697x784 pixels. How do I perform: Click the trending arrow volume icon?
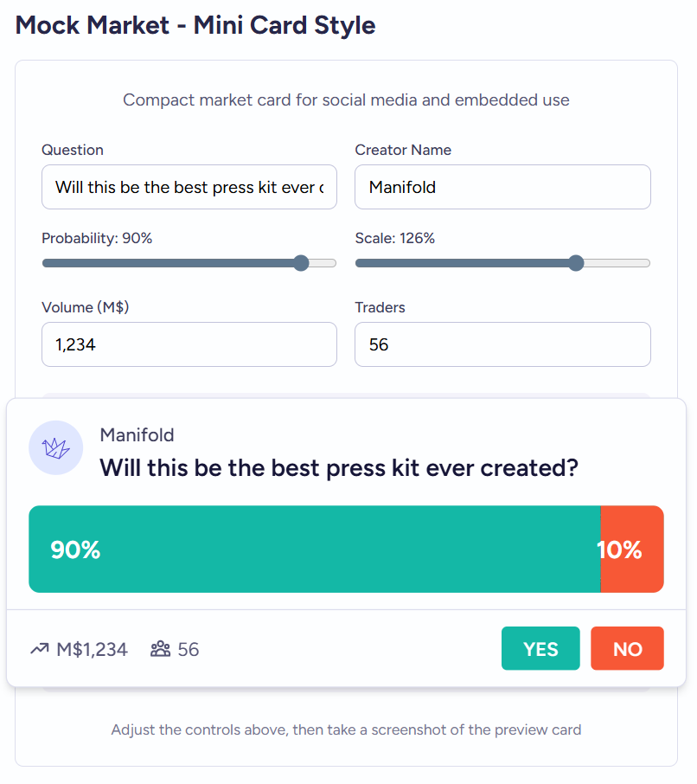[x=39, y=649]
